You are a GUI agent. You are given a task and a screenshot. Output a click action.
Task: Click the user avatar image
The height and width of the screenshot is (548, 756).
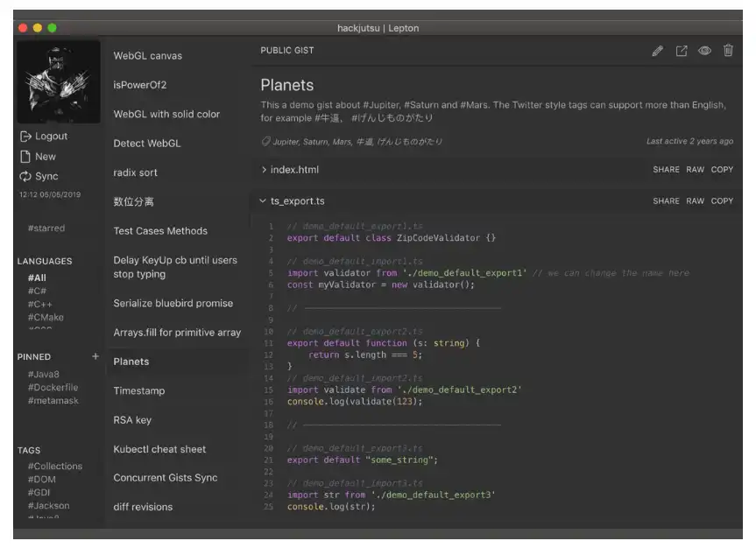click(x=59, y=81)
